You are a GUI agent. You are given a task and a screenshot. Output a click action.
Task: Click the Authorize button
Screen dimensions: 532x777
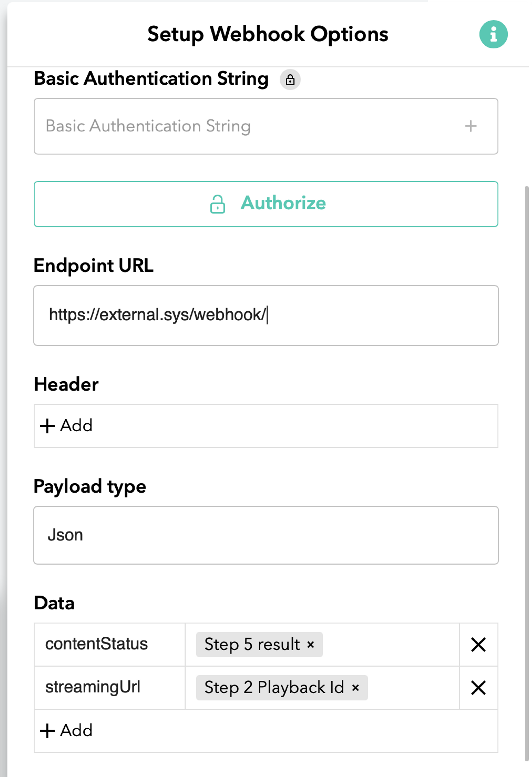click(266, 204)
